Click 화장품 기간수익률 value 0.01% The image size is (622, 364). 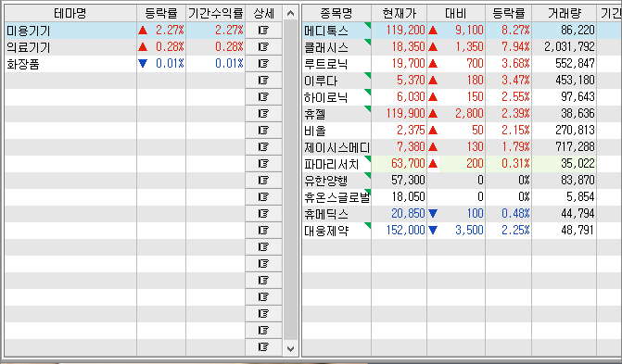(x=229, y=63)
